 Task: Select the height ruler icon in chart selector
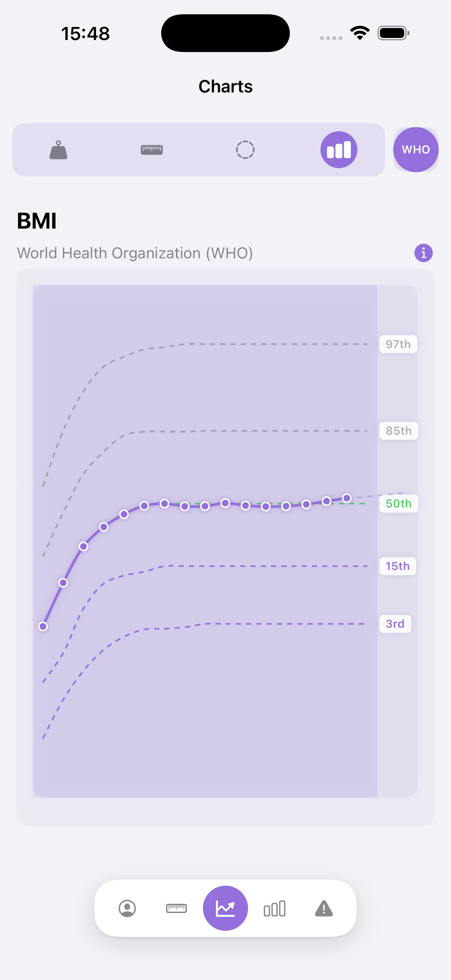[152, 150]
